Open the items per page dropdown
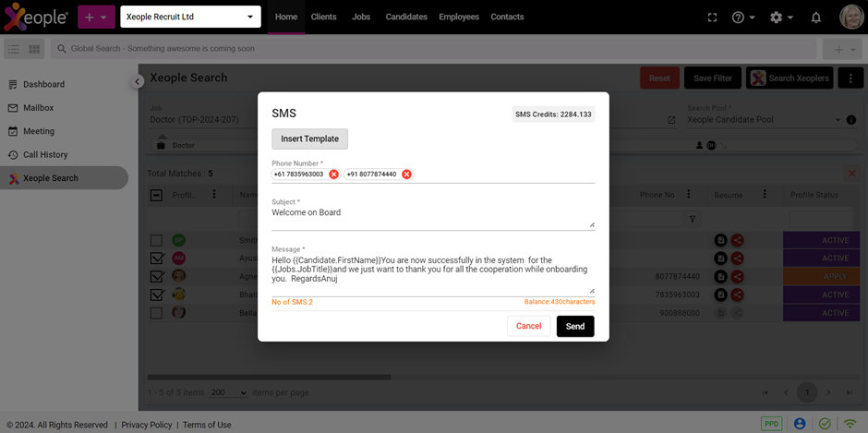The width and height of the screenshot is (868, 433). pos(230,392)
